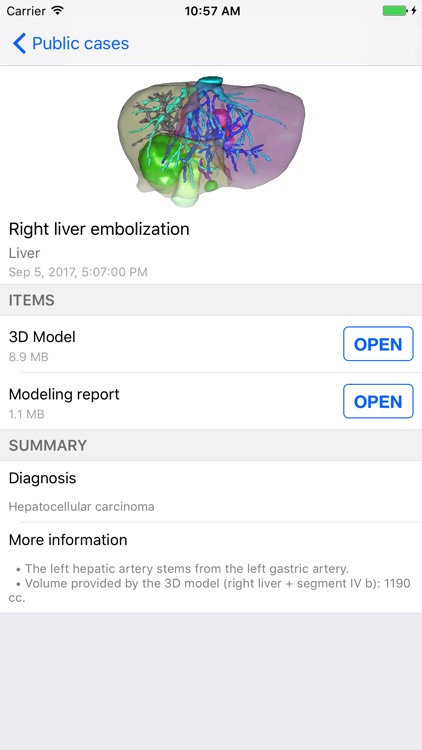Tap the 10:57 AM clock

[212, 11]
